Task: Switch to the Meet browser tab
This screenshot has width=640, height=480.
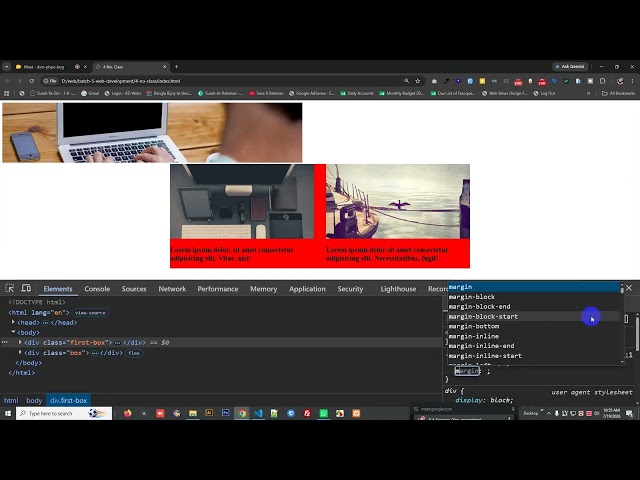Action: [49, 67]
